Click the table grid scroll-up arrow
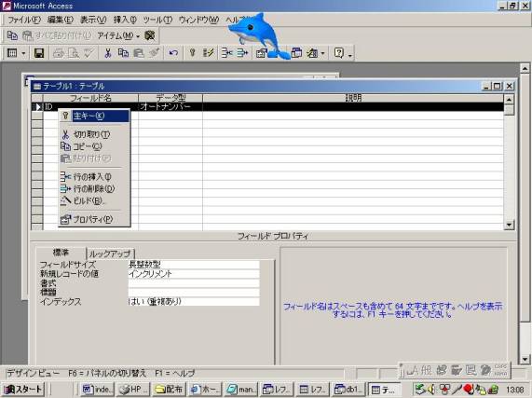532x398 pixels. (x=509, y=100)
